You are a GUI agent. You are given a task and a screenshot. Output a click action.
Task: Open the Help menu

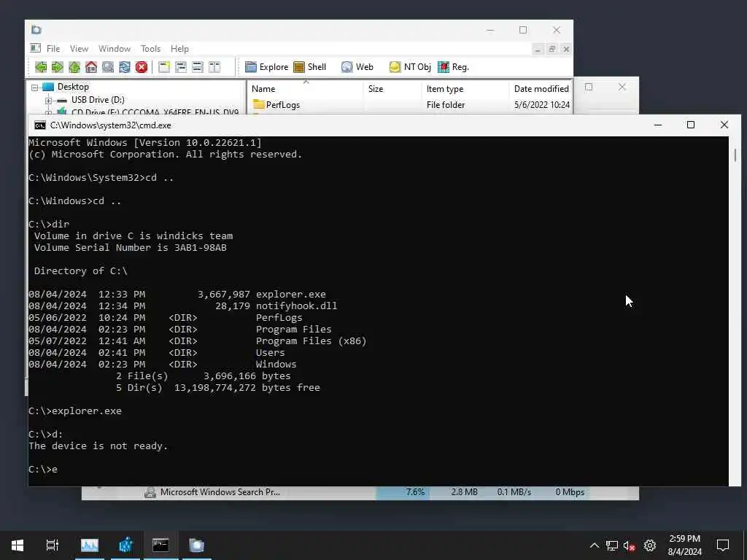click(x=179, y=49)
